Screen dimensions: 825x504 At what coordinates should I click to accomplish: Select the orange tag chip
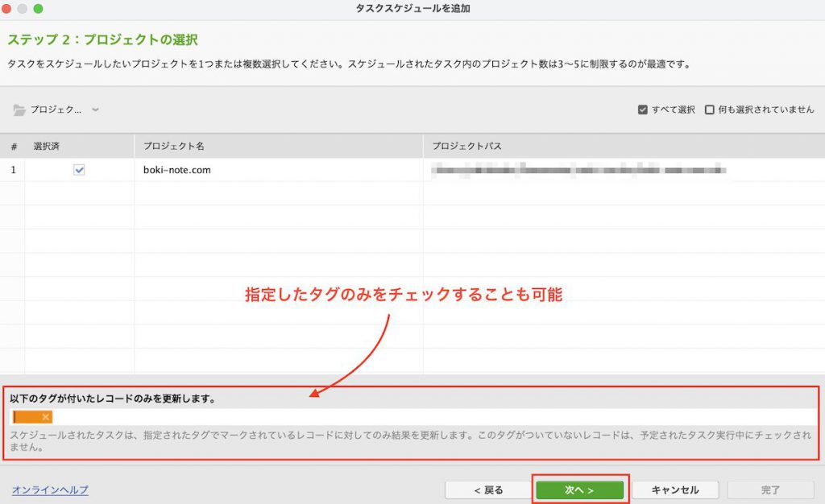[31, 417]
